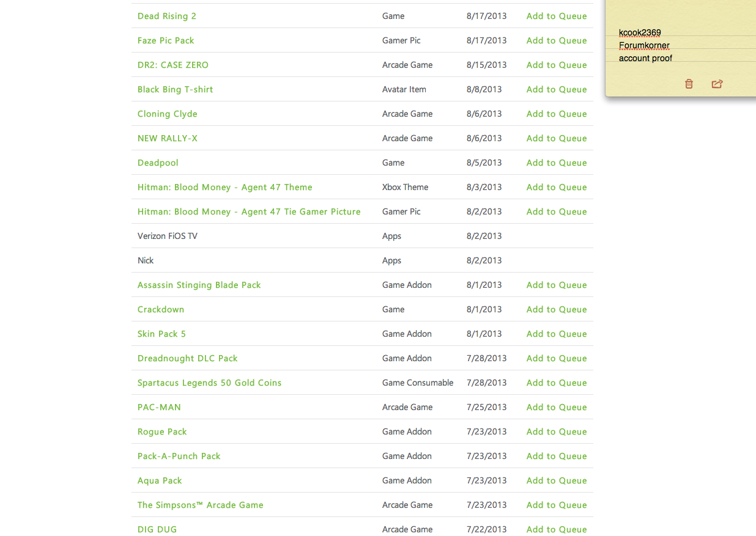Add Dreadnought DLC Pack to queue
Viewport: 756px width, 536px height.
click(557, 358)
